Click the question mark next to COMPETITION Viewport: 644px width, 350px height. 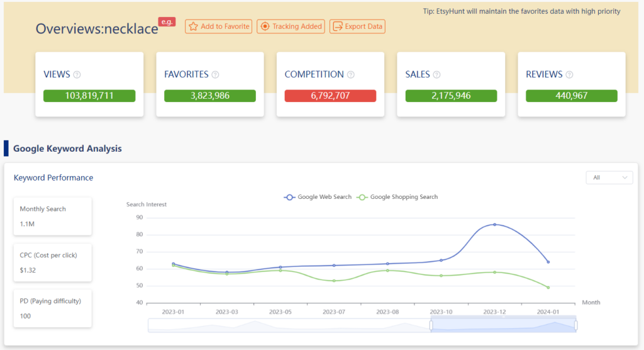(351, 75)
